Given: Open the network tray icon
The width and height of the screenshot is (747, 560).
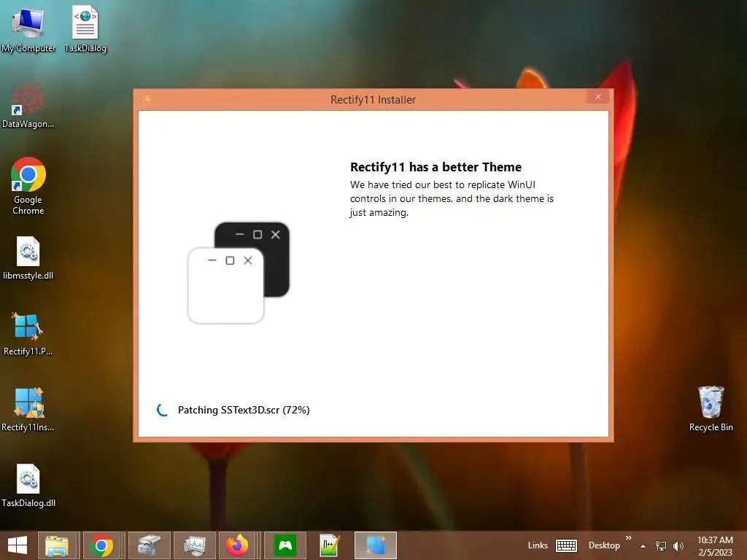Looking at the screenshot, I should click(x=661, y=545).
